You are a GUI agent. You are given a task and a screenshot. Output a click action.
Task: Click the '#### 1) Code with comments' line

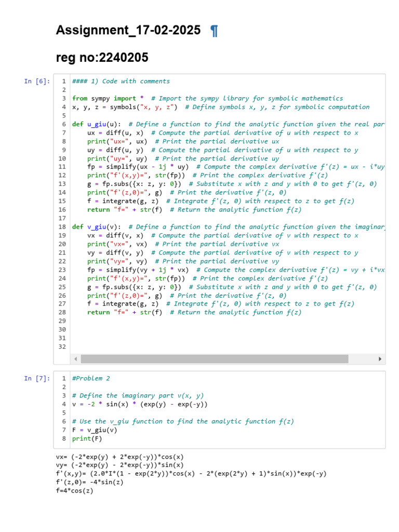[x=121, y=81]
